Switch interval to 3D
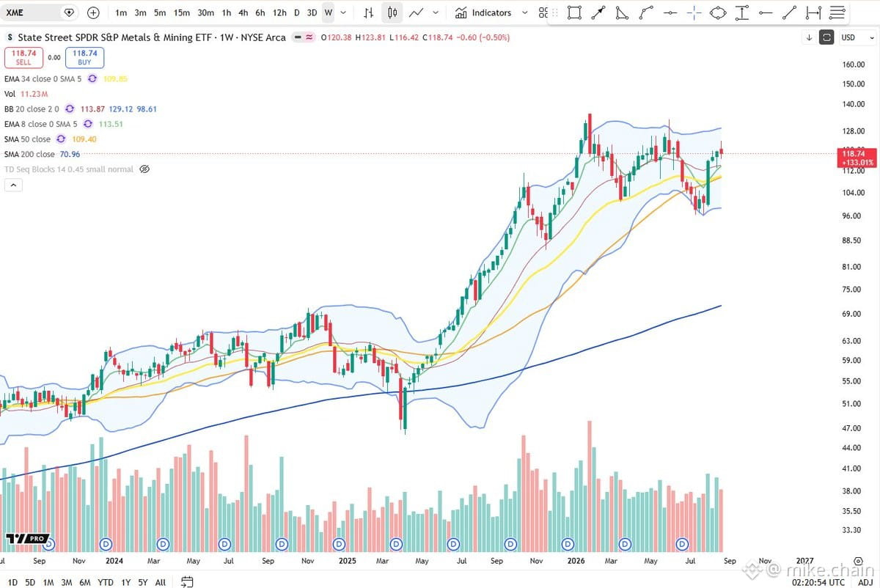This screenshot has height=588, width=880. point(312,12)
